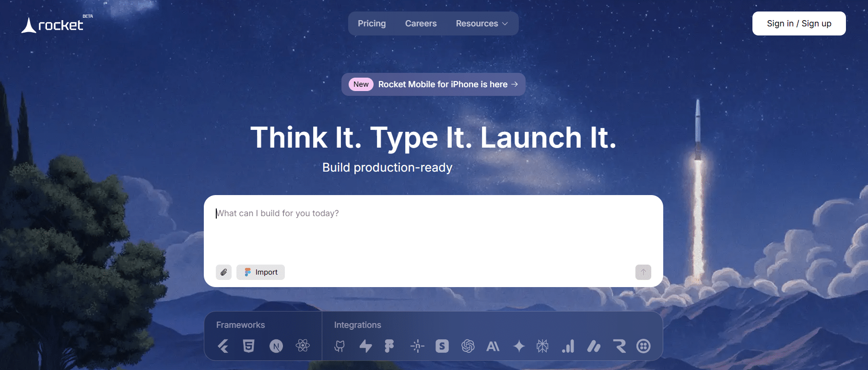The width and height of the screenshot is (868, 370).
Task: Click the OpenAI integration icon
Action: click(x=468, y=346)
